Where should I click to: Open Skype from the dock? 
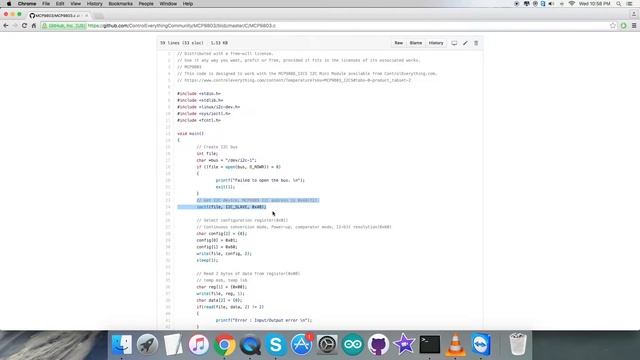point(276,344)
